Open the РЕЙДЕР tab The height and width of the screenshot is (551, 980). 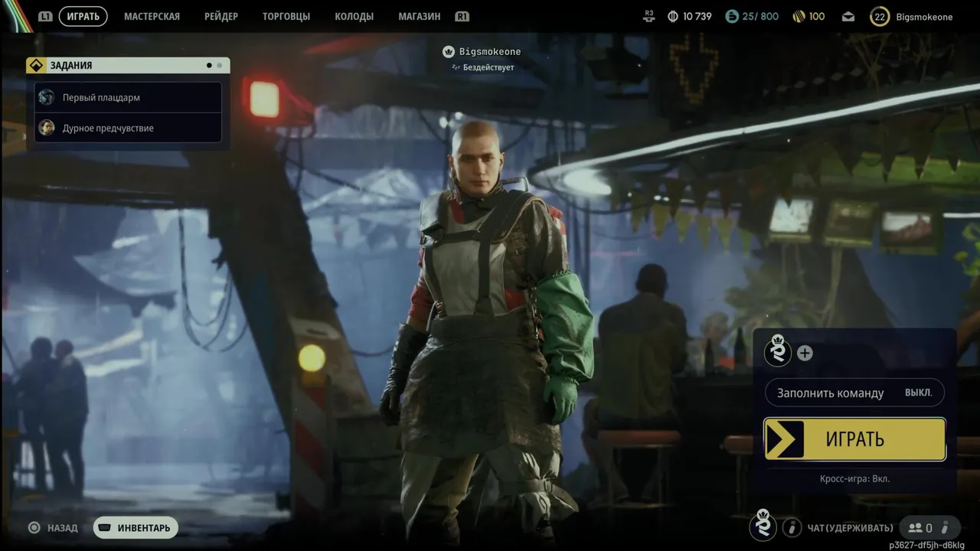tap(221, 16)
